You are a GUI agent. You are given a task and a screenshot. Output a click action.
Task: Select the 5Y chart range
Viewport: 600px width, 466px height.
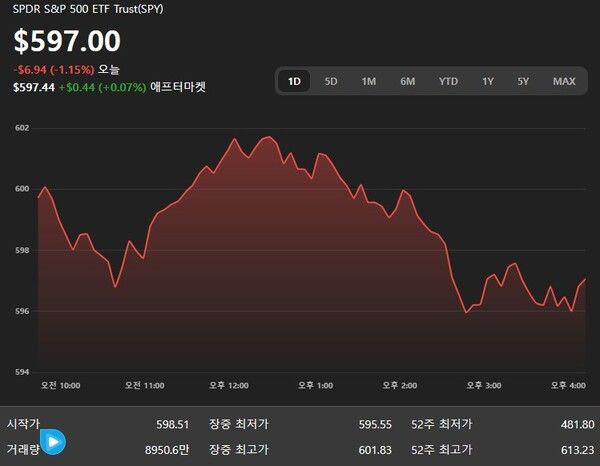(523, 81)
